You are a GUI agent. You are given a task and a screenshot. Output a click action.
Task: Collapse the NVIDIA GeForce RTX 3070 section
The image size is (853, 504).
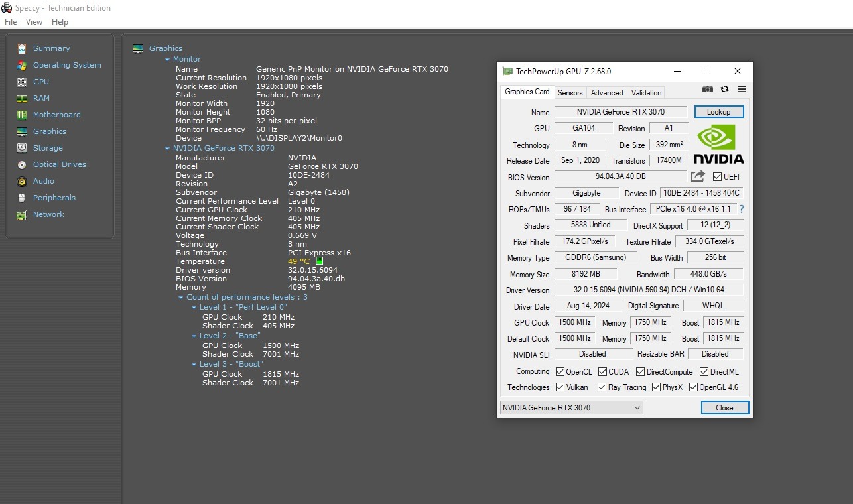(168, 149)
